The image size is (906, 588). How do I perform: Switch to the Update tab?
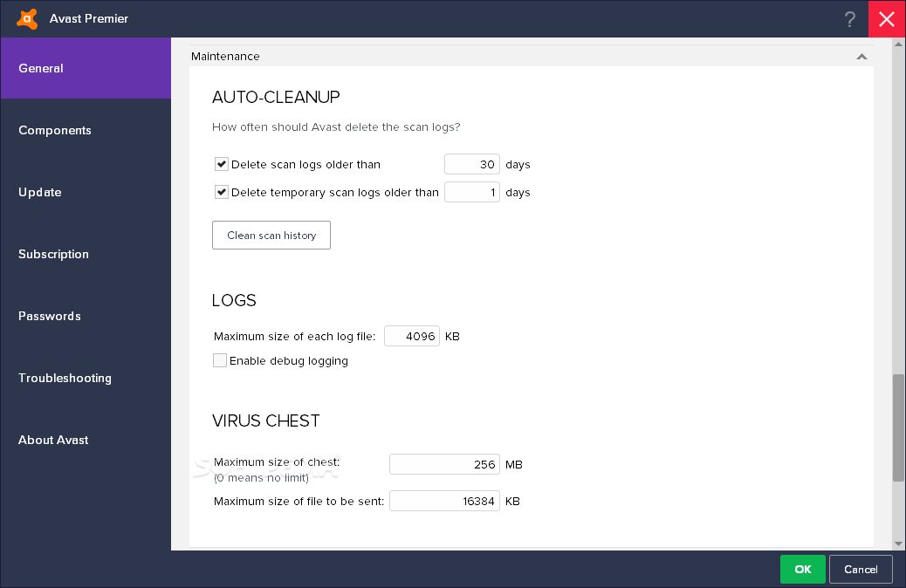point(86,192)
